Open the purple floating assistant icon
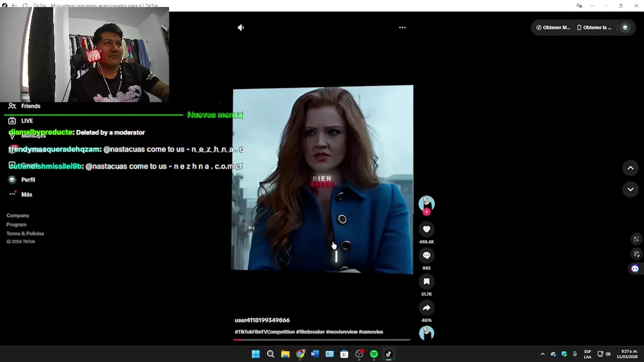 point(635,269)
